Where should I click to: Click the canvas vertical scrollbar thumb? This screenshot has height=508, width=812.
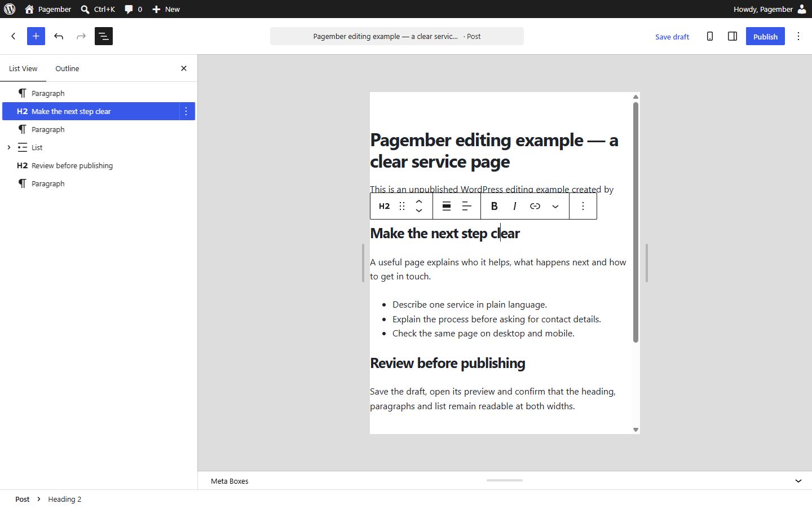[x=636, y=222]
